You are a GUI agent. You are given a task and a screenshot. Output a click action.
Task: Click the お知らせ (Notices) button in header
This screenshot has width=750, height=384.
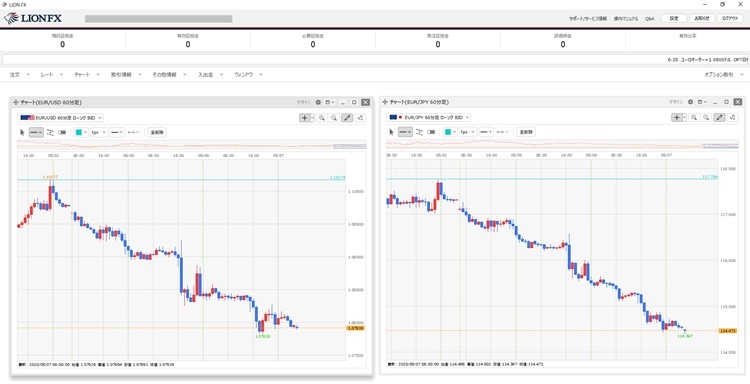coord(702,18)
